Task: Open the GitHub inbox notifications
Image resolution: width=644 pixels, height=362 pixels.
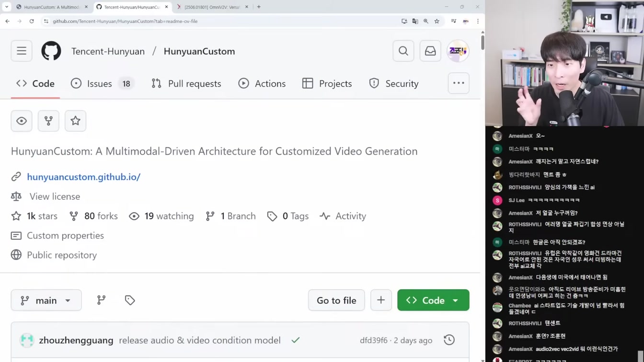Action: tap(430, 51)
